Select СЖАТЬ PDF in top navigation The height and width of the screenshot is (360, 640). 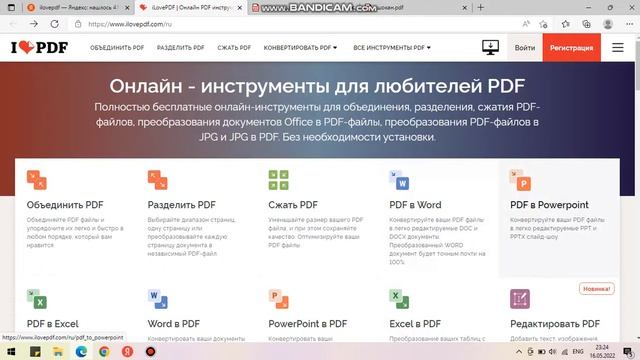[234, 48]
